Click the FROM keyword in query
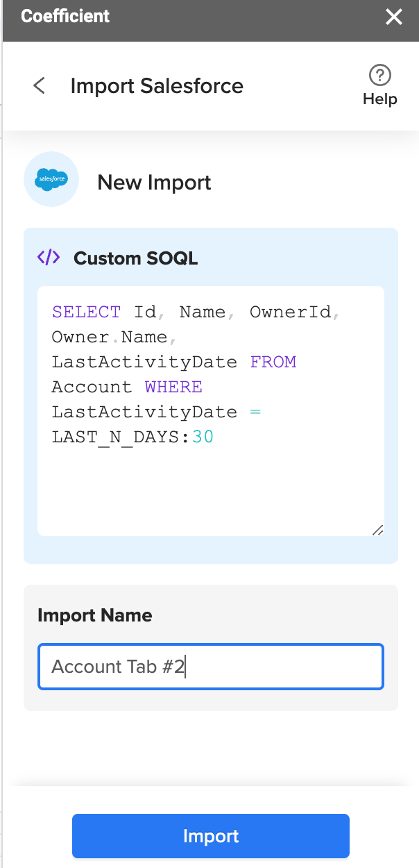This screenshot has width=419, height=868. click(x=273, y=362)
